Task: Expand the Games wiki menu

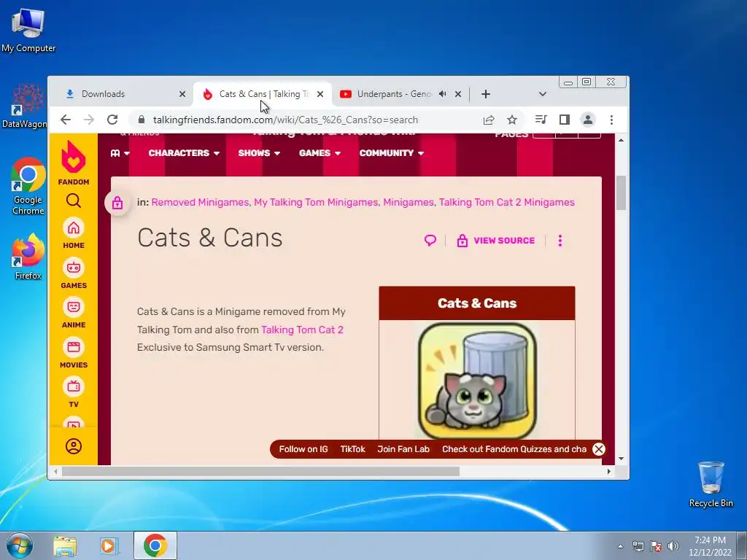Action: 320,153
